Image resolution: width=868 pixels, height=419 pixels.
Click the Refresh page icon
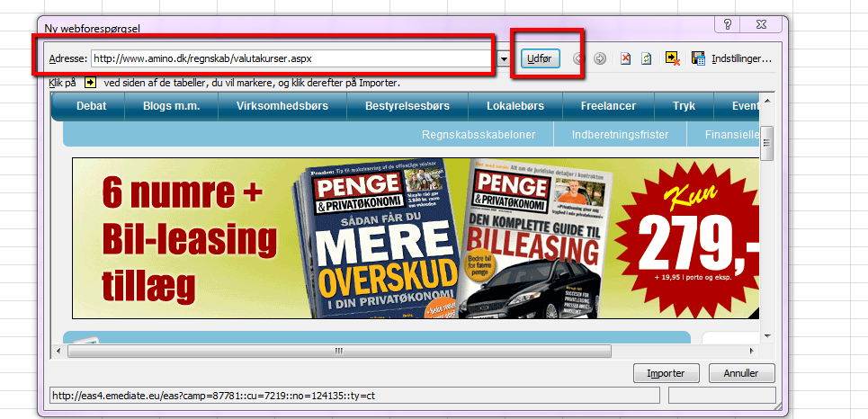[646, 58]
